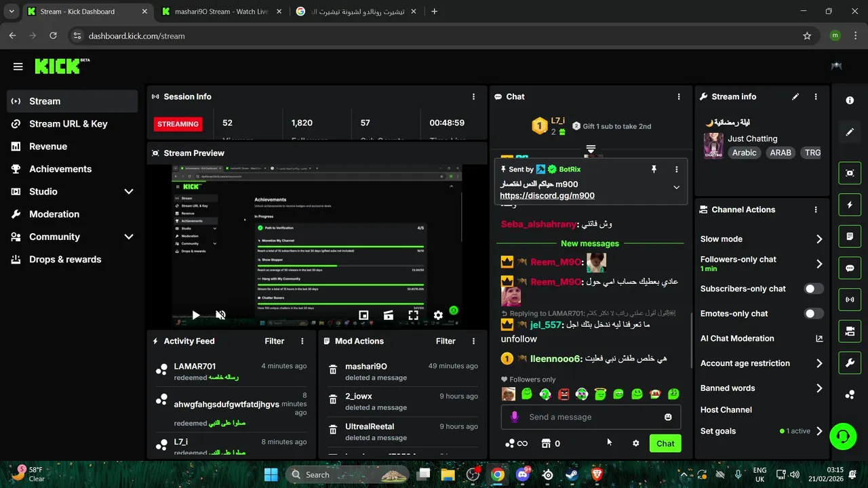Screen dimensions: 868x488
Task: Open the chat shop icon showing 0
Action: pyautogui.click(x=551, y=443)
